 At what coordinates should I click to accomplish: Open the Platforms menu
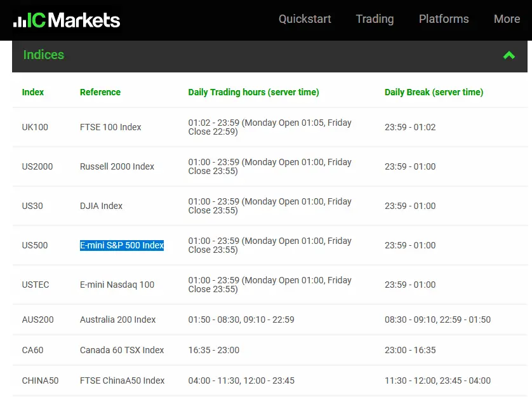pos(444,19)
